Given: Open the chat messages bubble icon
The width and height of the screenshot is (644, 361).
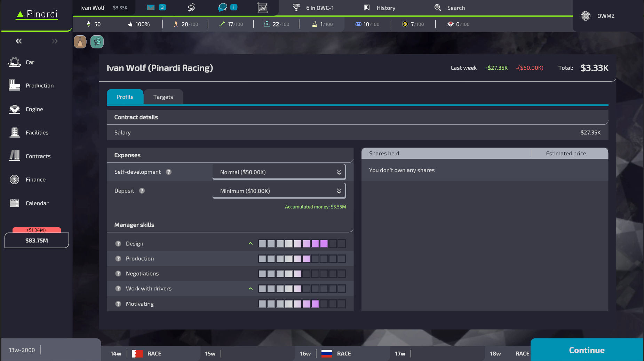Looking at the screenshot, I should pos(222,7).
